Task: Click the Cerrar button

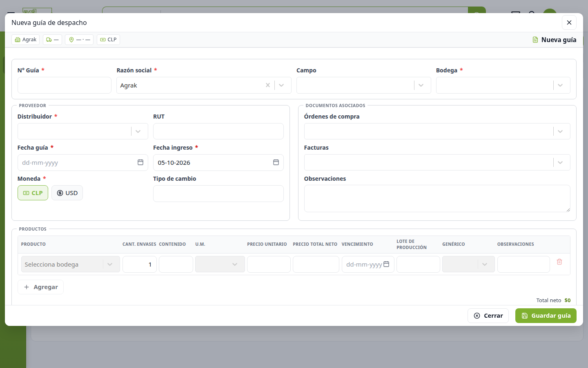Action: (x=488, y=316)
